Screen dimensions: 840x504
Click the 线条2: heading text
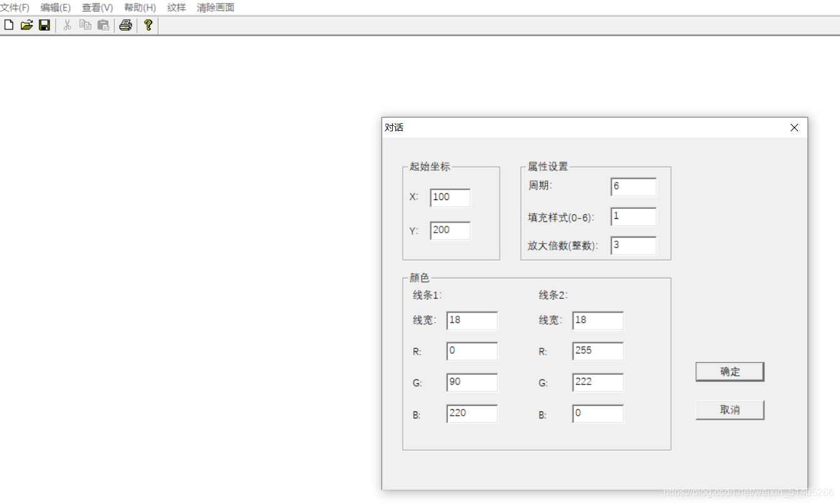pos(553,295)
